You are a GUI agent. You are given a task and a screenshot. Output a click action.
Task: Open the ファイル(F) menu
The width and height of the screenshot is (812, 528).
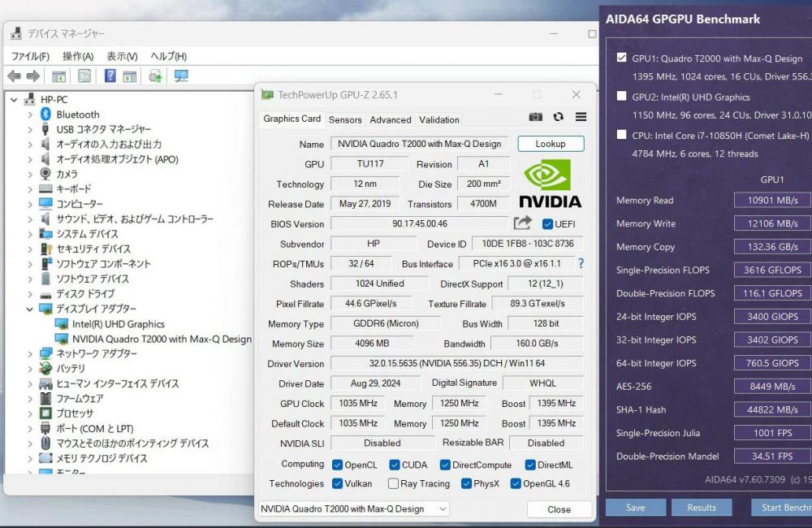point(31,56)
